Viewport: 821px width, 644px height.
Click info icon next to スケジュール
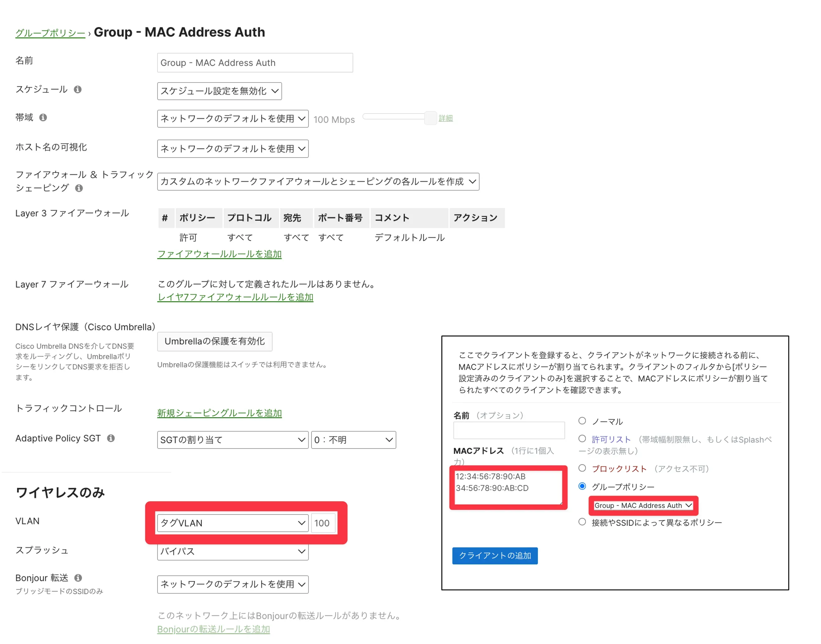pyautogui.click(x=78, y=89)
